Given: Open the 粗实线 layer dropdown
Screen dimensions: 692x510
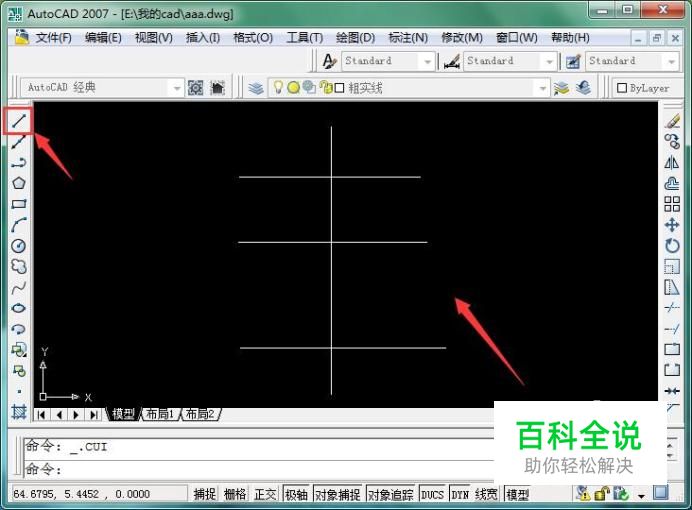Looking at the screenshot, I should (408, 88).
